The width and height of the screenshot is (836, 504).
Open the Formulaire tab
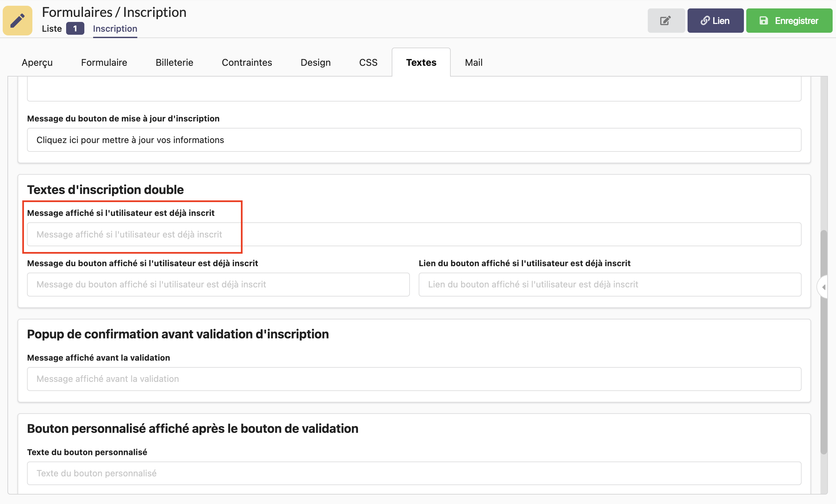coord(104,62)
